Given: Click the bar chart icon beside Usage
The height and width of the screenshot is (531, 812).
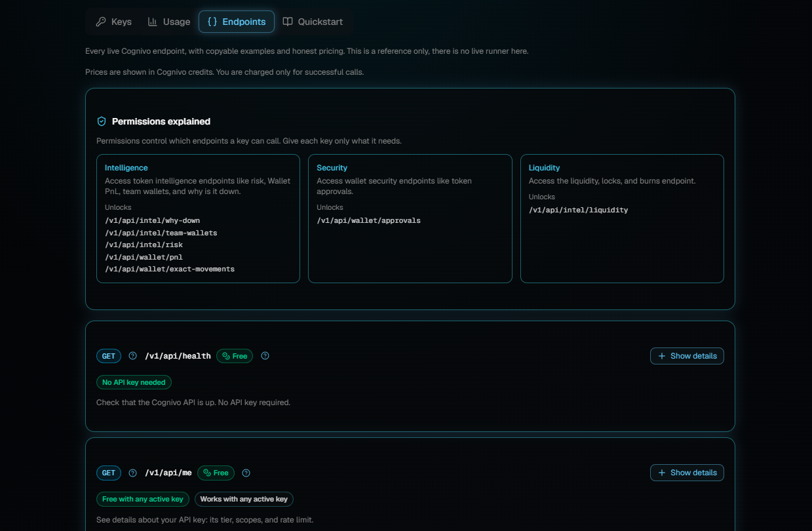Looking at the screenshot, I should [153, 22].
